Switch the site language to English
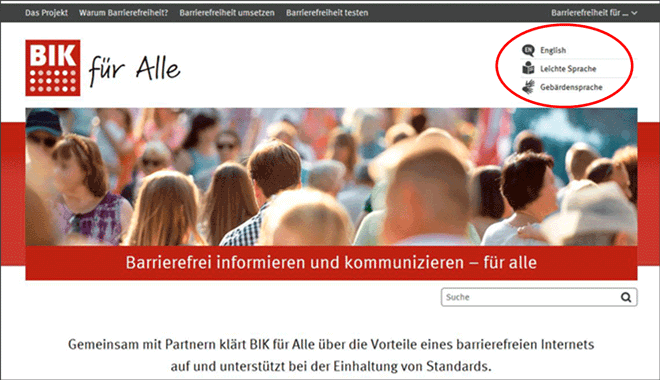660x380 pixels. (553, 50)
